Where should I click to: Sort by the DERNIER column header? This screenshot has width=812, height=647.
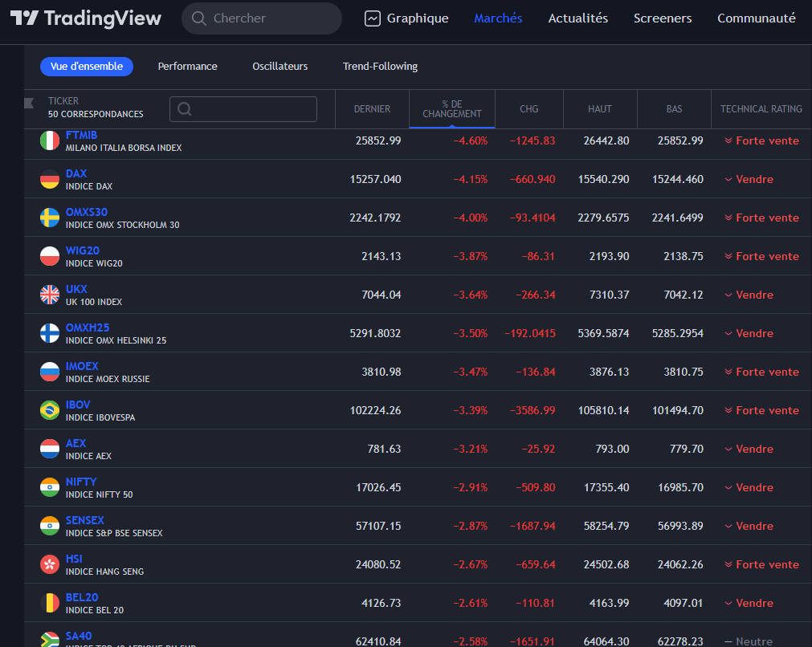[373, 108]
